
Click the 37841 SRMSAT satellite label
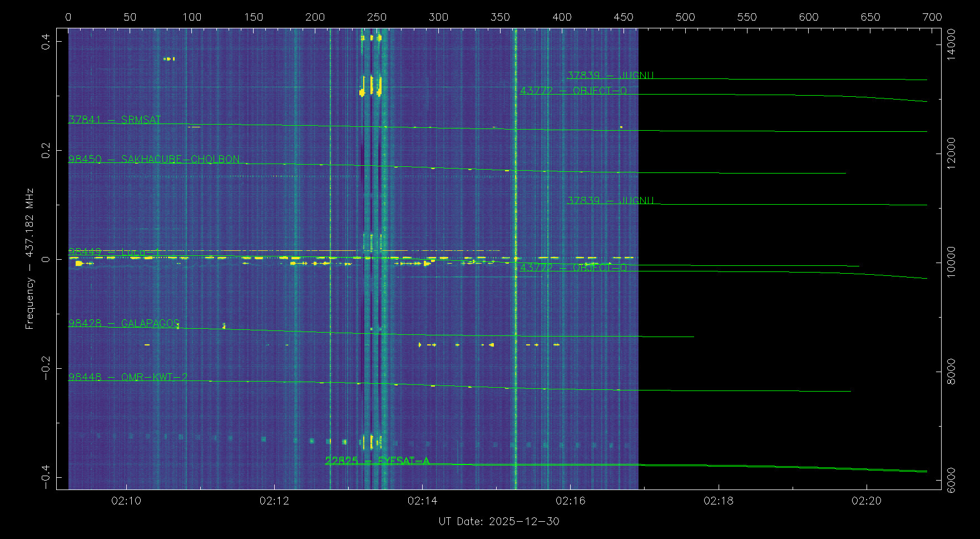pos(115,120)
